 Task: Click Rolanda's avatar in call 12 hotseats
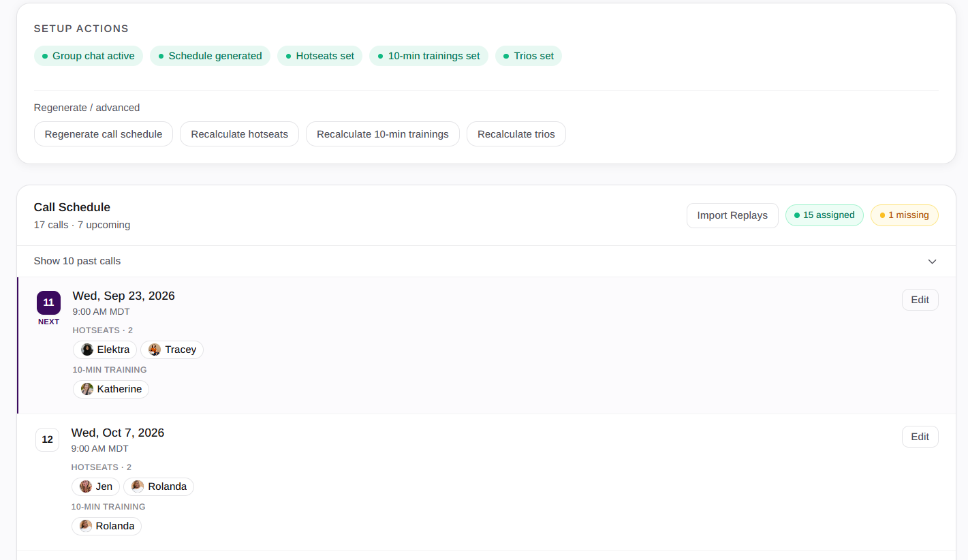pyautogui.click(x=138, y=486)
